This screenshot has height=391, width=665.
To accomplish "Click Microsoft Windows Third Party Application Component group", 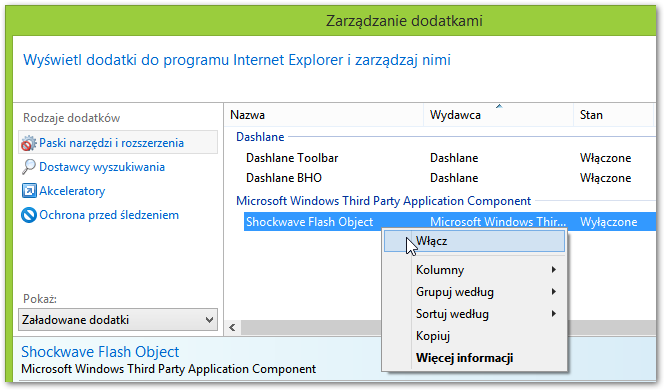I will tap(383, 201).
